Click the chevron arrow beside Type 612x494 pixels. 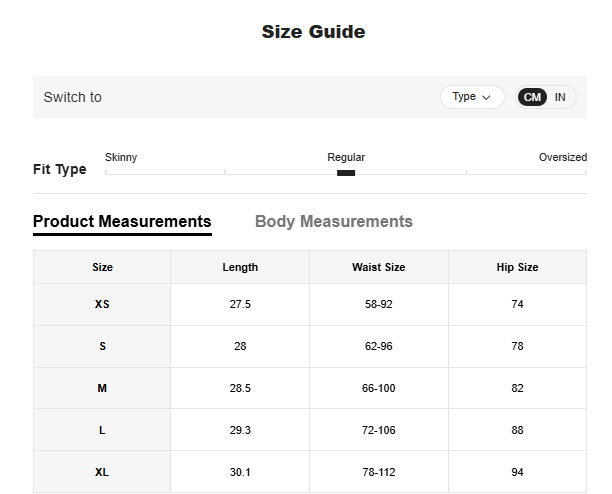click(487, 98)
